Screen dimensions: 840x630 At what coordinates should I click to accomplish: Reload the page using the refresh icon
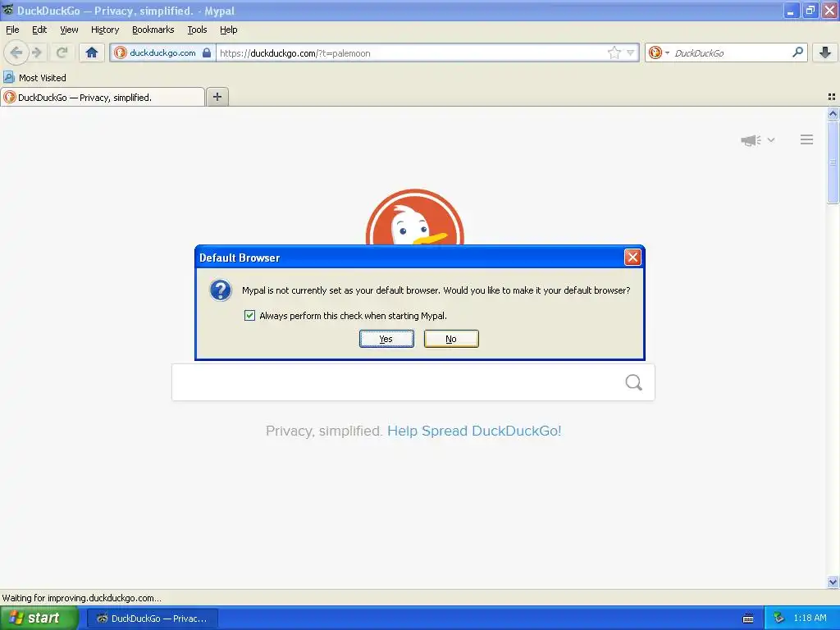click(x=62, y=52)
